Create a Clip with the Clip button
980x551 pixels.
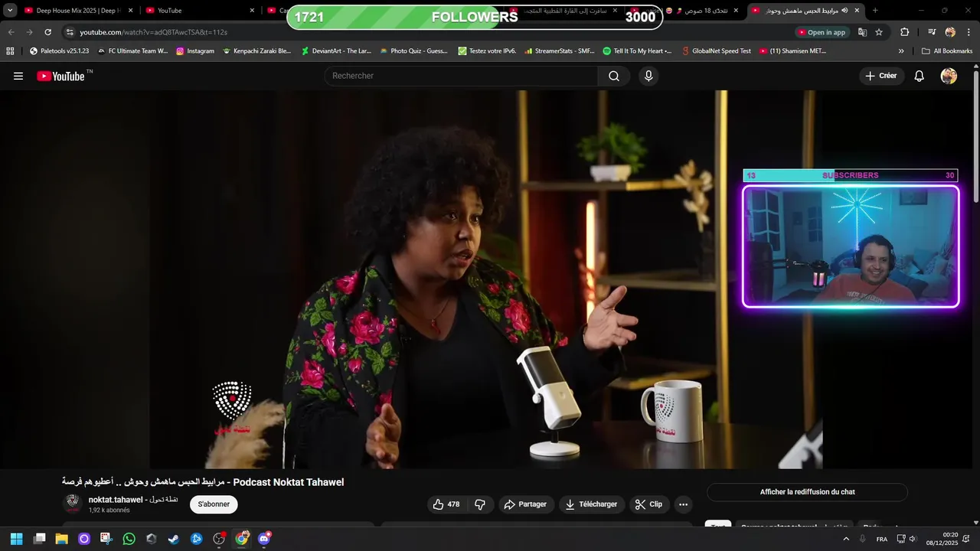(x=649, y=504)
